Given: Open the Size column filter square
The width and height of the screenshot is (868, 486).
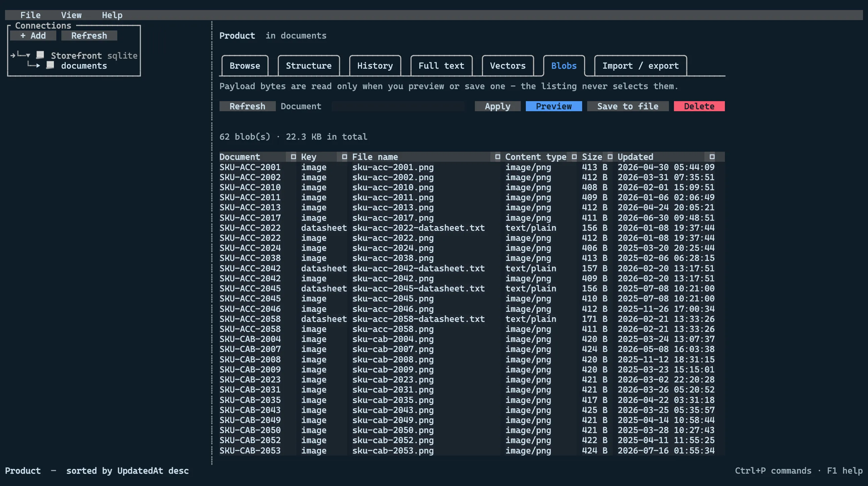Looking at the screenshot, I should click(610, 157).
